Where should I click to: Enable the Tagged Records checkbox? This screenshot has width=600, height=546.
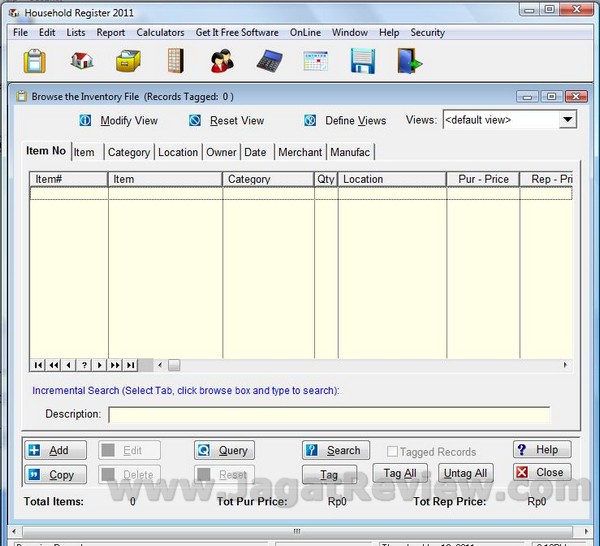coord(393,452)
